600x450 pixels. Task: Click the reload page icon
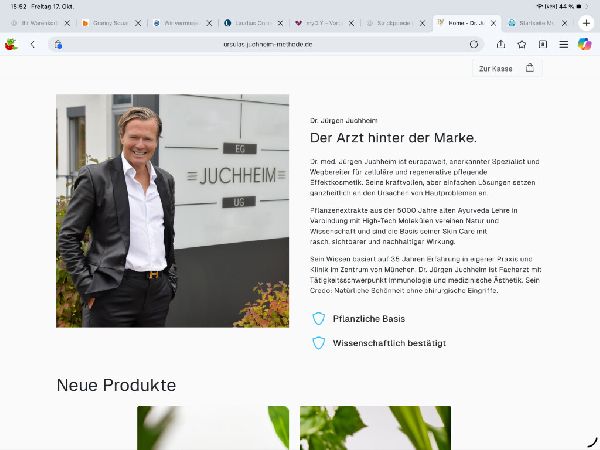474,44
